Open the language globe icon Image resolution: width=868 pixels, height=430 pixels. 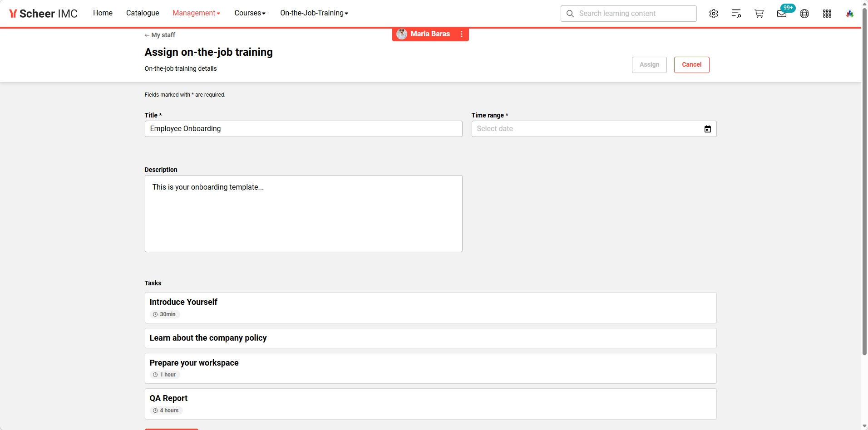(x=804, y=14)
